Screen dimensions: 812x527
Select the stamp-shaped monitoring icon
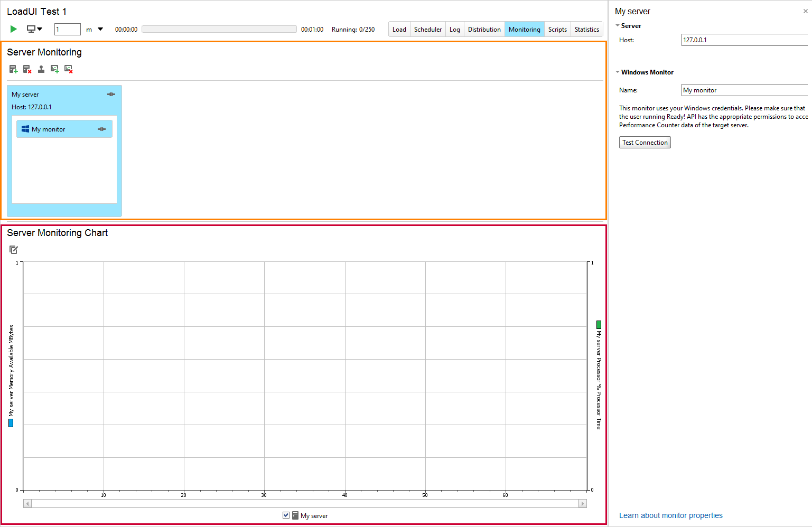click(41, 69)
